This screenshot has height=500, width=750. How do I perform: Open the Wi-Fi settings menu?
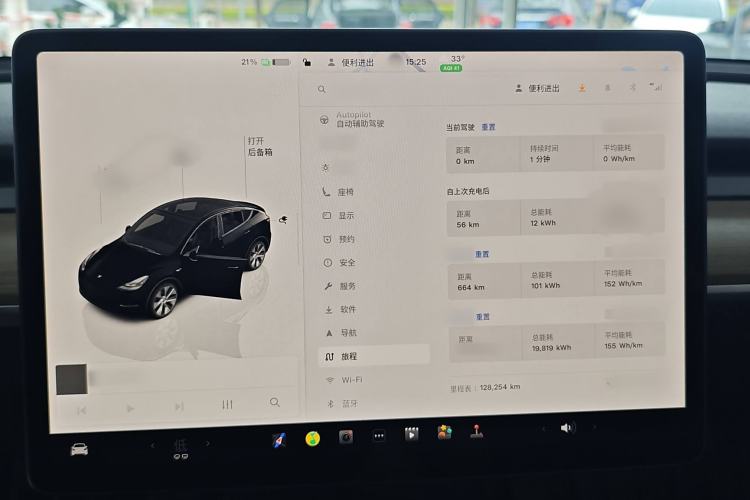344,380
